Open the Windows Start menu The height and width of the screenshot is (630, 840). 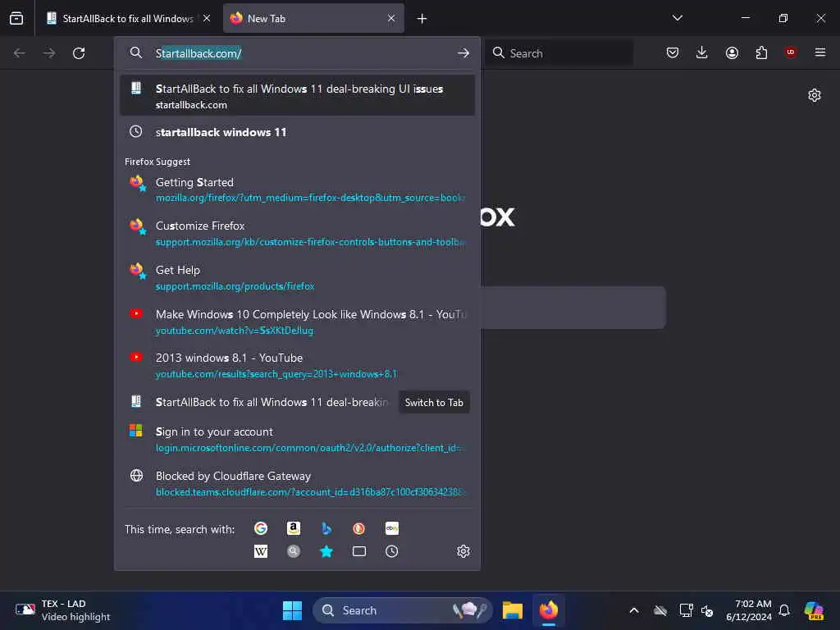coord(292,610)
